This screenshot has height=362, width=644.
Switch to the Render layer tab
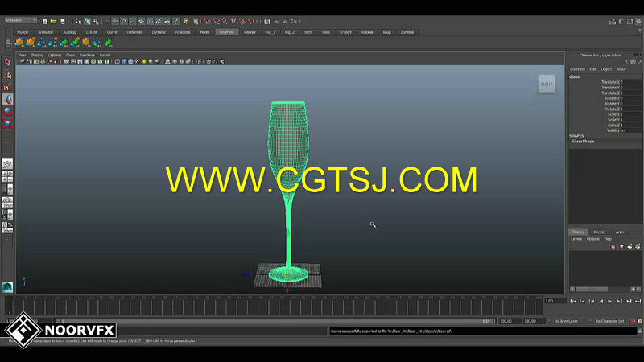click(x=600, y=232)
